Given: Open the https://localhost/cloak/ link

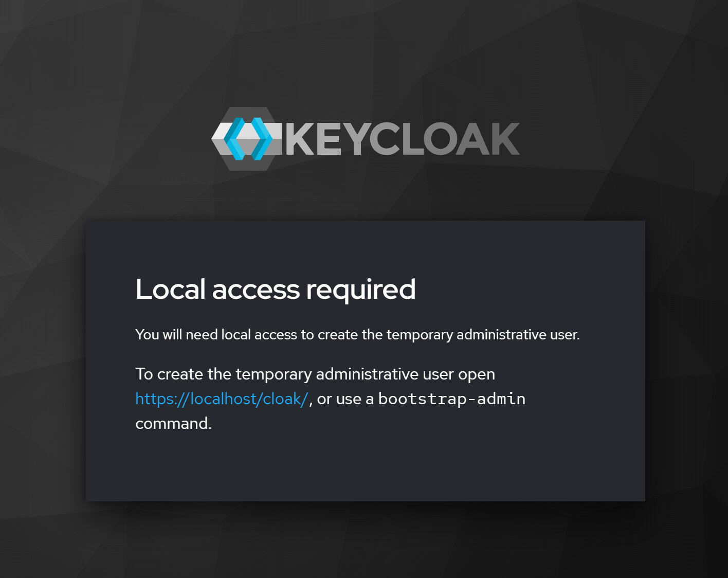Looking at the screenshot, I should pyautogui.click(x=222, y=399).
